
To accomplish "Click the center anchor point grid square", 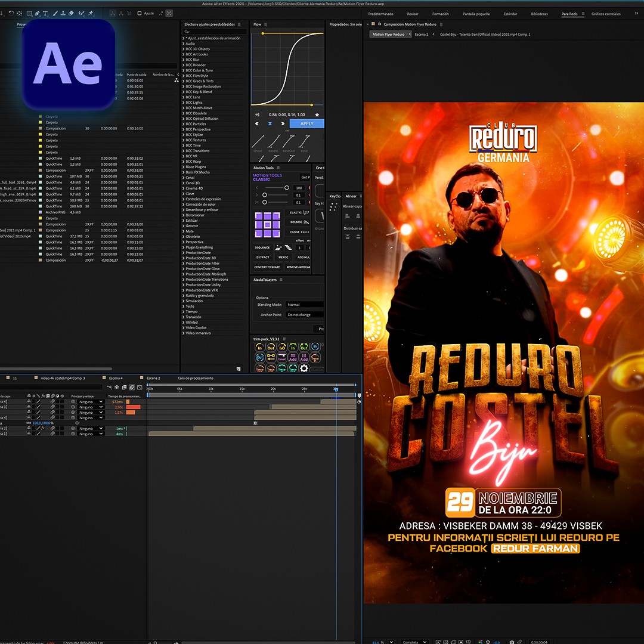I will click(267, 225).
